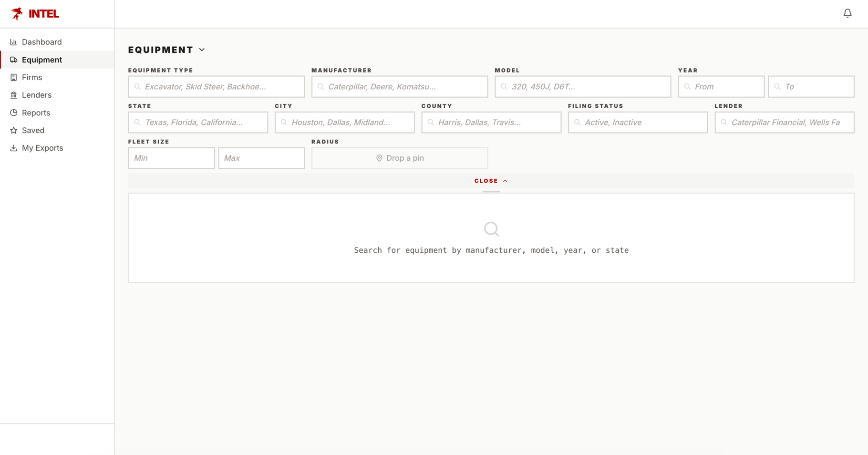Open Lender filter dropdown
Image resolution: width=868 pixels, height=455 pixels.
click(x=785, y=123)
